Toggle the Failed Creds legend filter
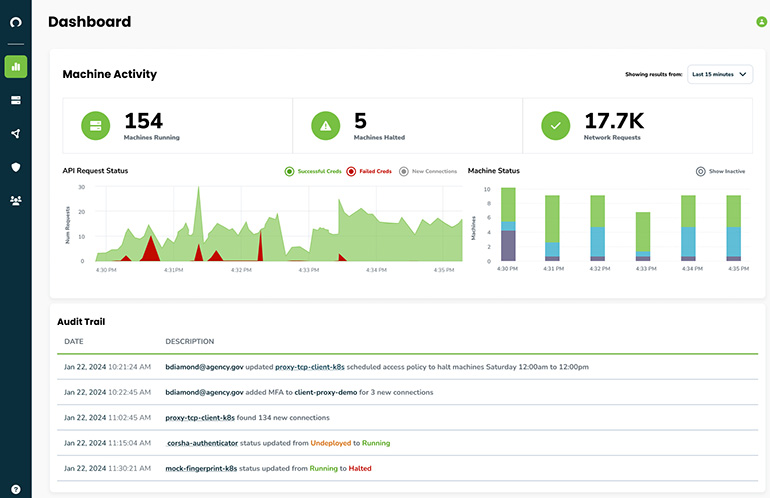The height and width of the screenshot is (498, 770). (369, 171)
